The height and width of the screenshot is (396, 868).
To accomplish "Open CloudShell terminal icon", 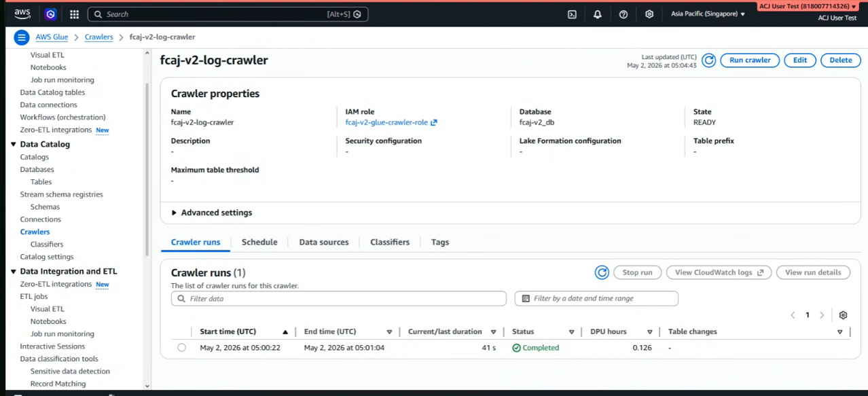I will coord(572,14).
